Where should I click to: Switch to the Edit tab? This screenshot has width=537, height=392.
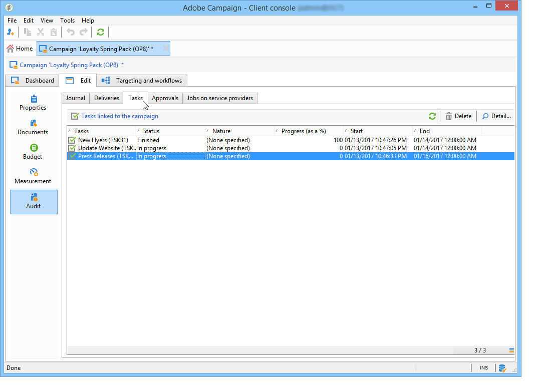[78, 81]
